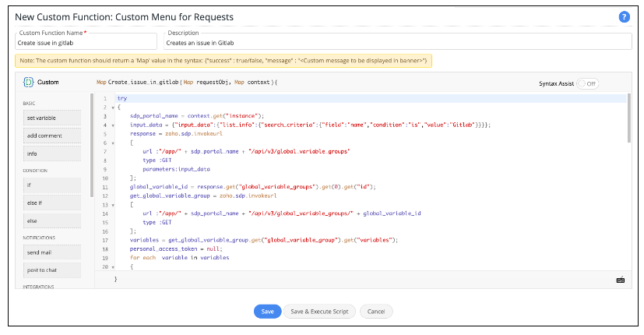Image resolution: width=644 pixels, height=335 pixels.
Task: Click 'variables' assignment on line 17
Action: (144, 240)
